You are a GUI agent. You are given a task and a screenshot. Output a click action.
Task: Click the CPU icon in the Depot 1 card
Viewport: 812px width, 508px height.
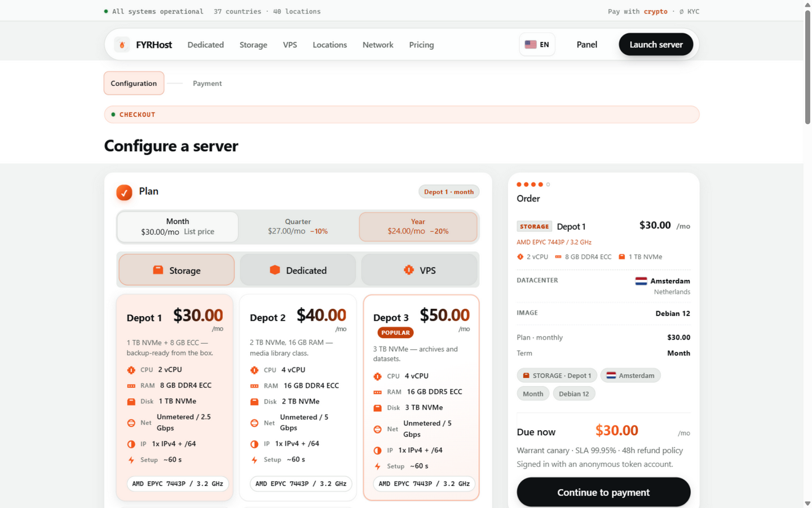pyautogui.click(x=131, y=370)
